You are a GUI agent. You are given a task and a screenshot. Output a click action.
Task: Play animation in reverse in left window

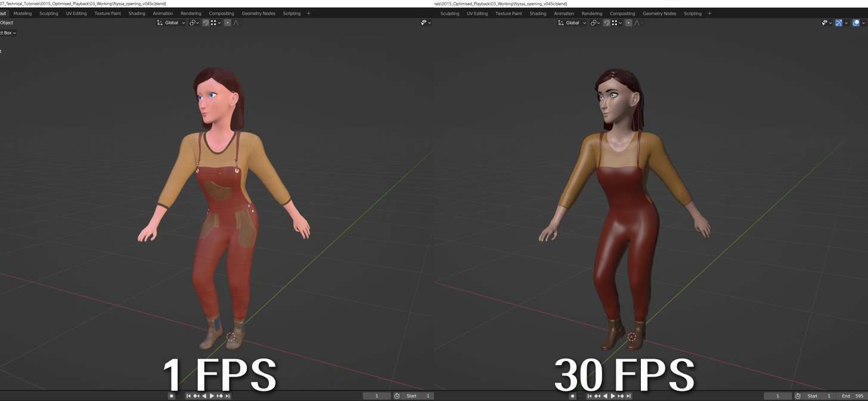[204, 396]
